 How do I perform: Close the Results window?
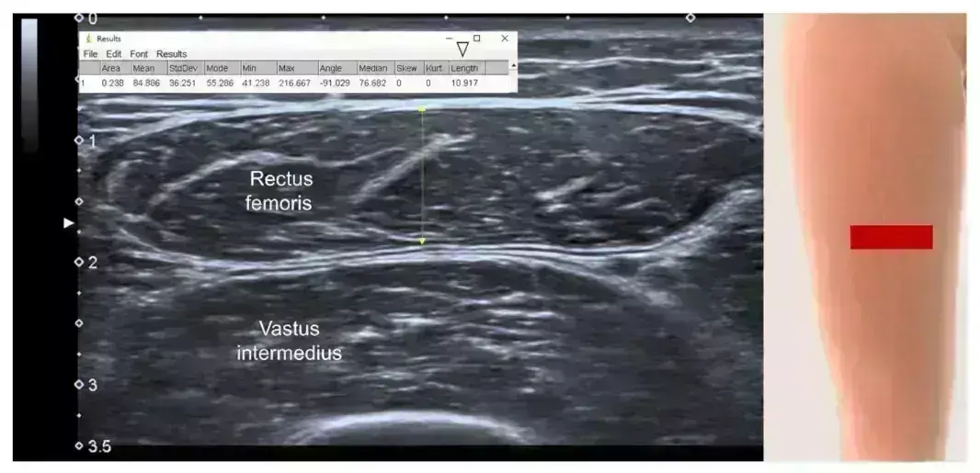[504, 39]
